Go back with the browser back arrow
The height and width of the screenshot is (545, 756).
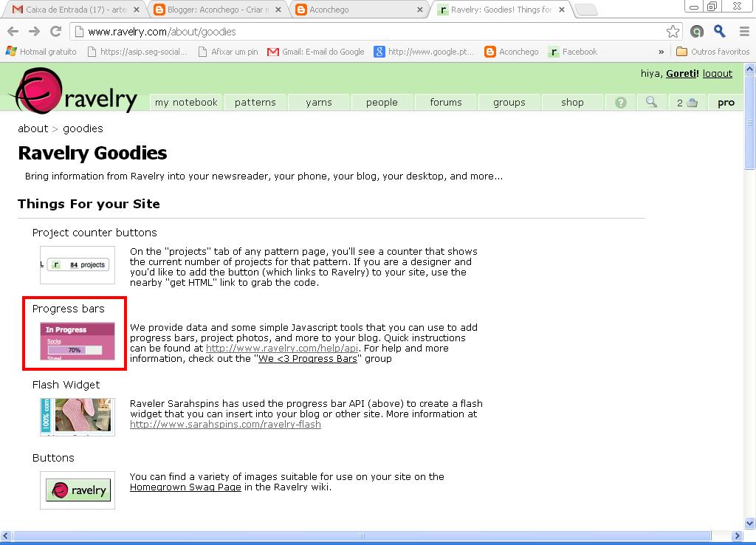13,32
